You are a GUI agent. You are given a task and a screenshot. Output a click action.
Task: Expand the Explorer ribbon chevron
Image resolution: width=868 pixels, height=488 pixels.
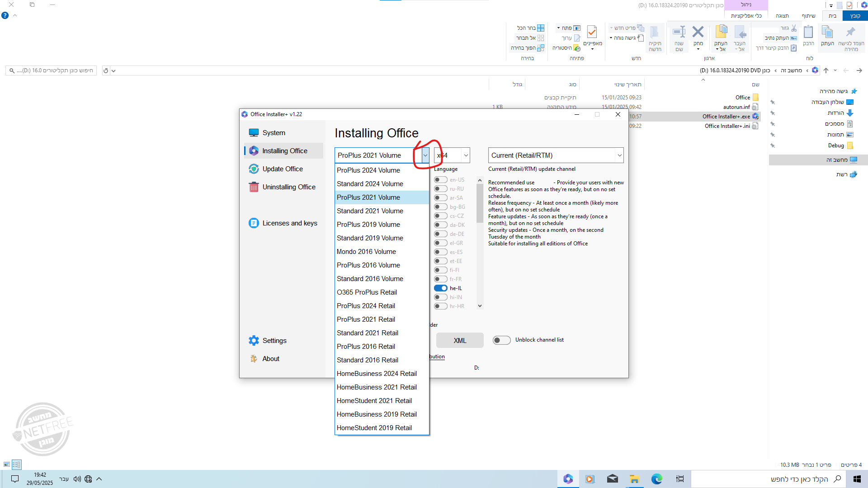[x=15, y=15]
